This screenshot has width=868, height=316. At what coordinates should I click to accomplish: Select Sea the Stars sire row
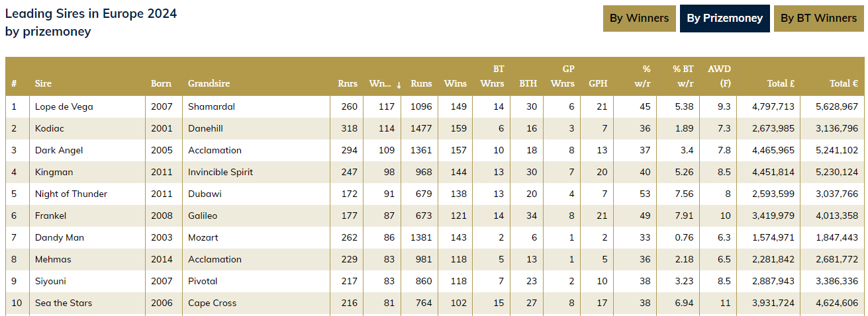point(64,303)
